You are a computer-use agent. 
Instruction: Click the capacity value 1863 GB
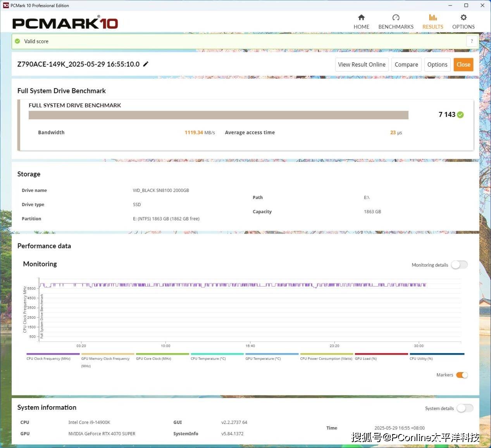372,212
